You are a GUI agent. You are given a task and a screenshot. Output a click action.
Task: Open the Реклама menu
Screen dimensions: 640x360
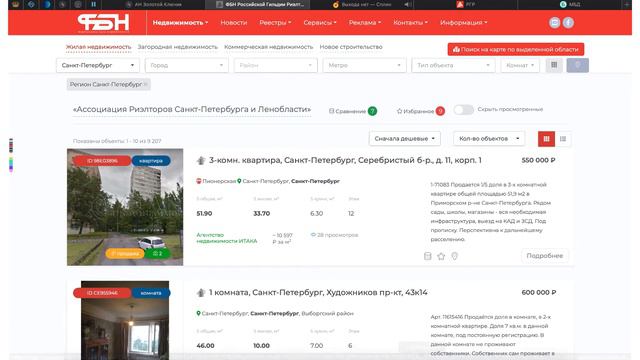(x=365, y=23)
